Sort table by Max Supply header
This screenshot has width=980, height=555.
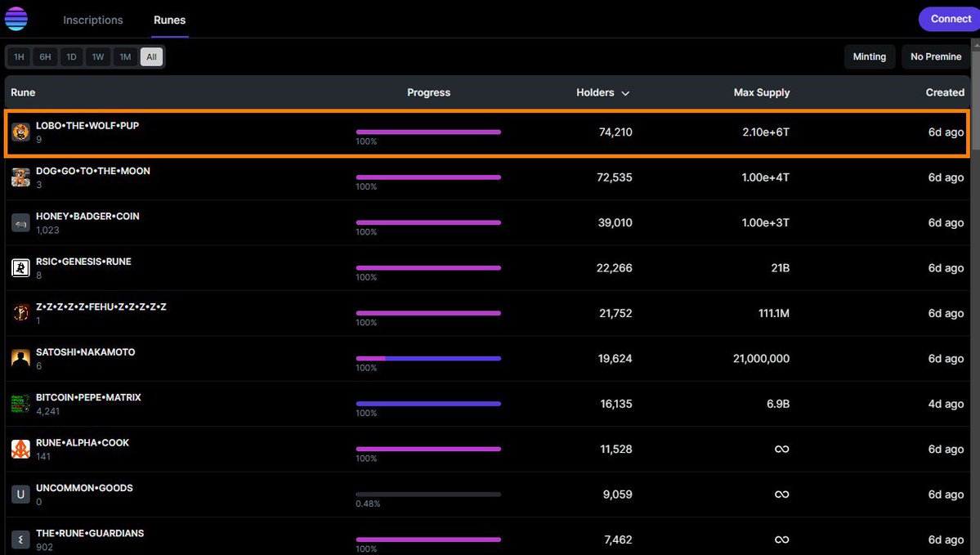pos(761,92)
